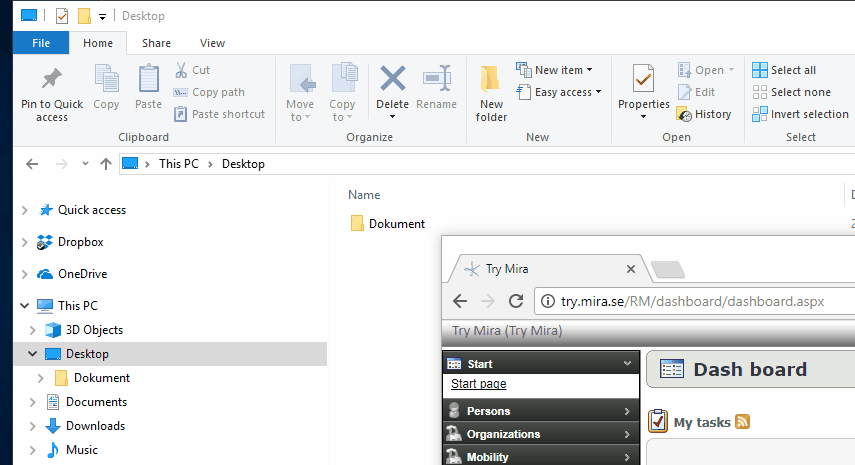Click the RSS feed icon beside My tasks
855x465 pixels.
click(743, 421)
